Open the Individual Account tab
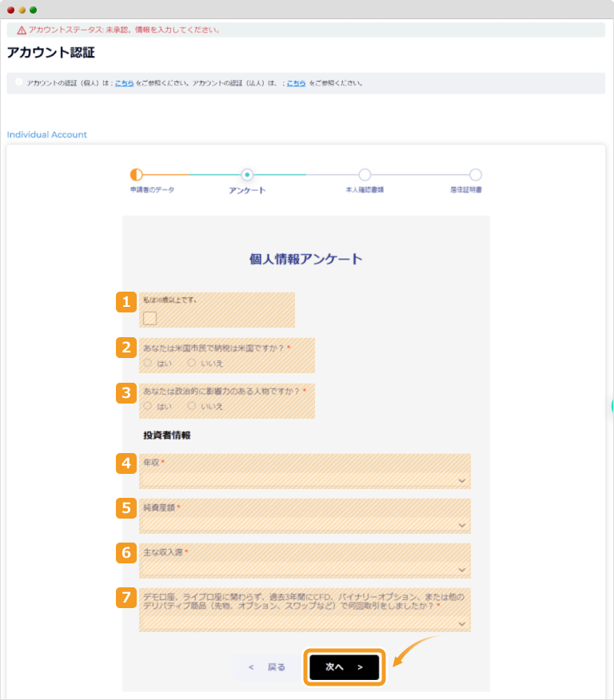Image resolution: width=614 pixels, height=700 pixels. tap(47, 134)
